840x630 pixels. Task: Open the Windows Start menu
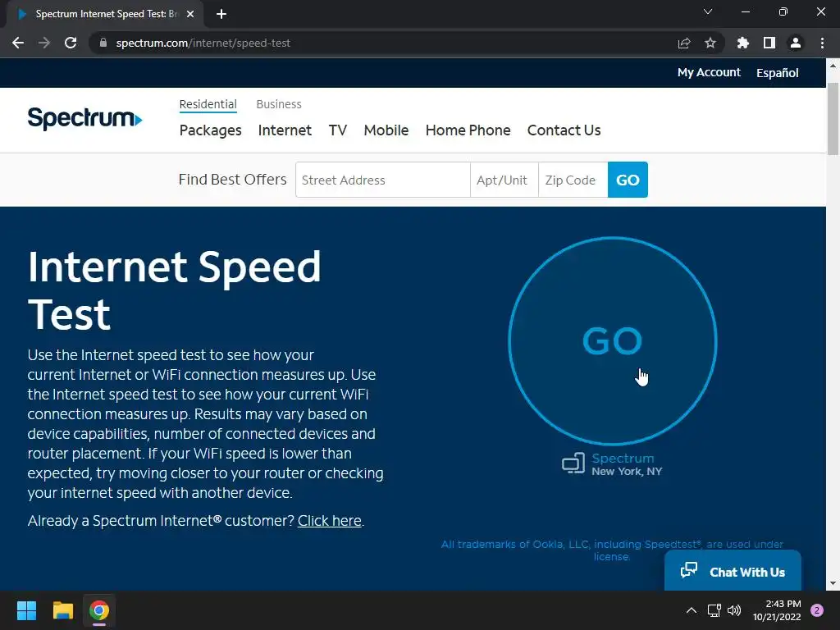click(26, 610)
